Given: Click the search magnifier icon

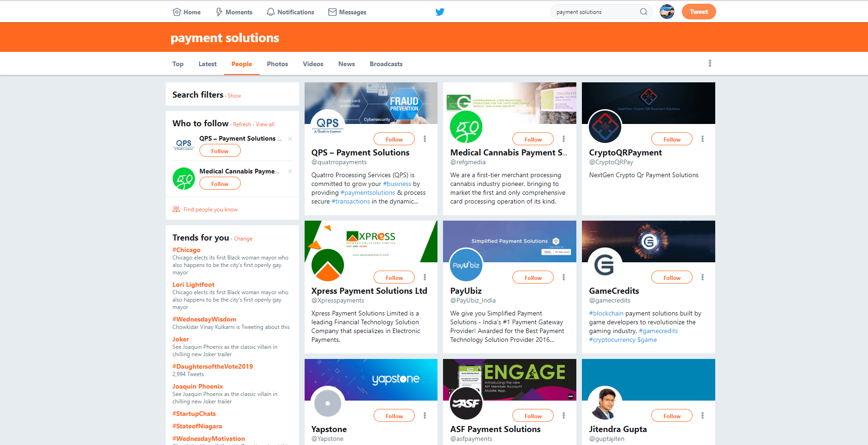Looking at the screenshot, I should coord(643,12).
